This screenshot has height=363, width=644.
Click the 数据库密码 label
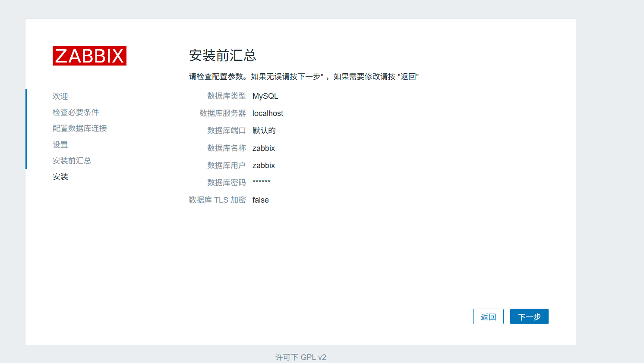tap(227, 183)
